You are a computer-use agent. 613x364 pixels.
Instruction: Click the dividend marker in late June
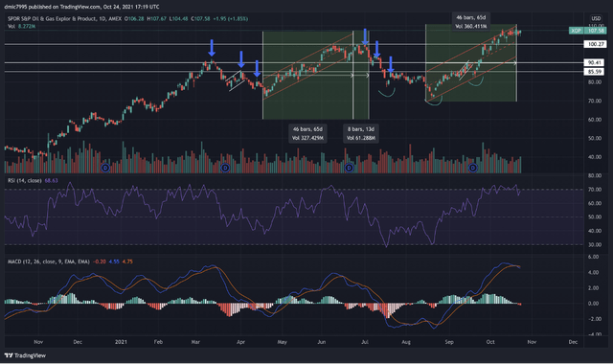(x=349, y=169)
